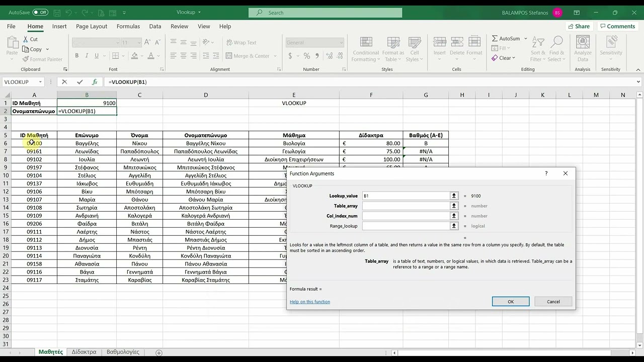Open Find & Select menu
The width and height of the screenshot is (644, 362).
click(556, 49)
